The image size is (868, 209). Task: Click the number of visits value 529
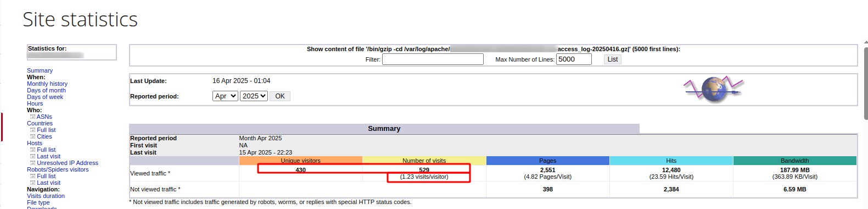point(424,170)
